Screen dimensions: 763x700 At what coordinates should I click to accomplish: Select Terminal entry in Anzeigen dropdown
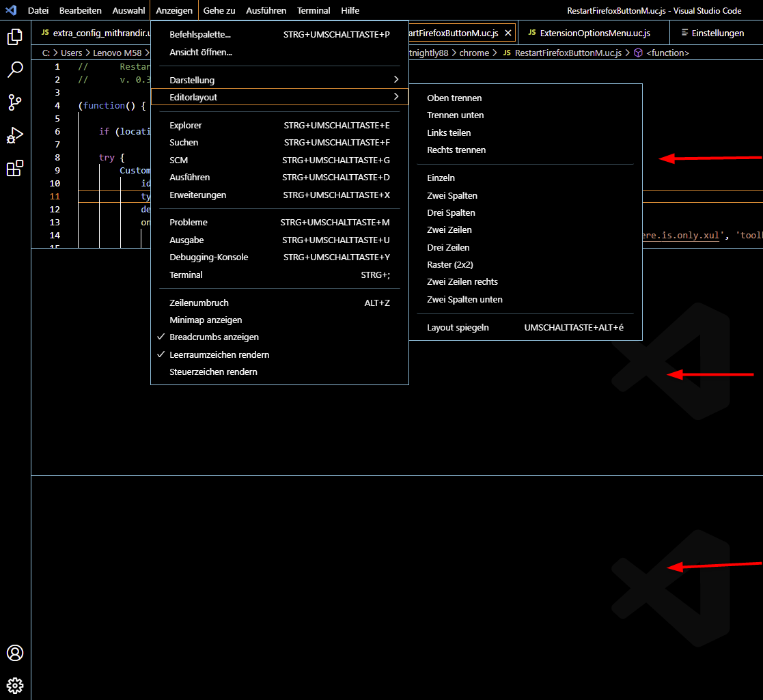pos(280,275)
